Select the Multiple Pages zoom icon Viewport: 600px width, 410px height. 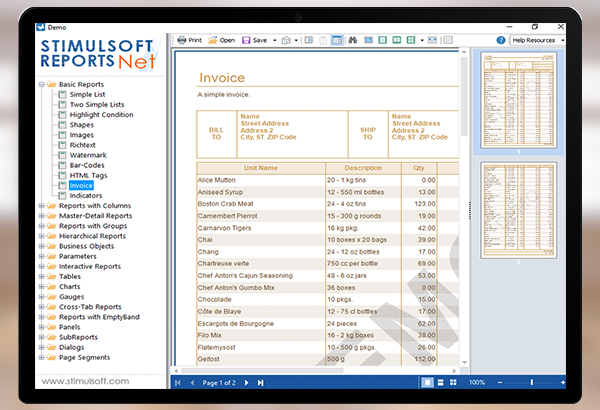tap(411, 40)
